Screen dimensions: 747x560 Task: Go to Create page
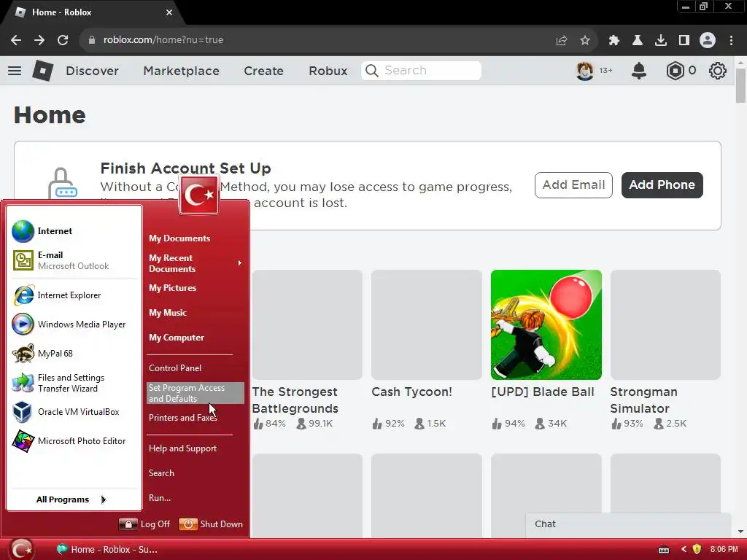point(264,71)
